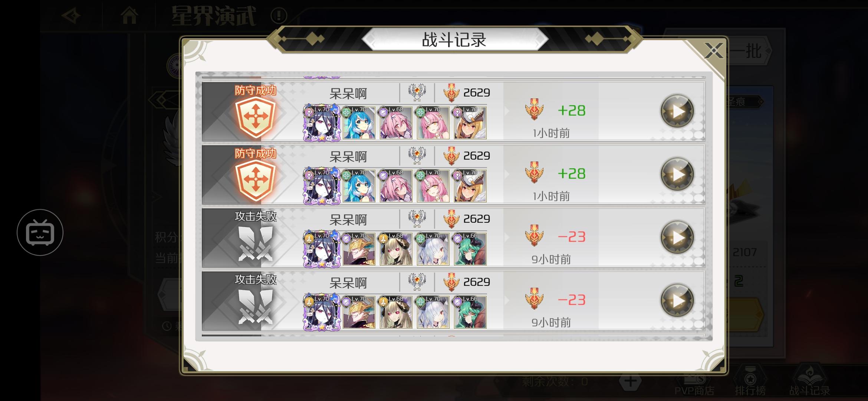Image resolution: width=868 pixels, height=401 pixels.
Task: Select white-haired character in third record
Action: 433,249
